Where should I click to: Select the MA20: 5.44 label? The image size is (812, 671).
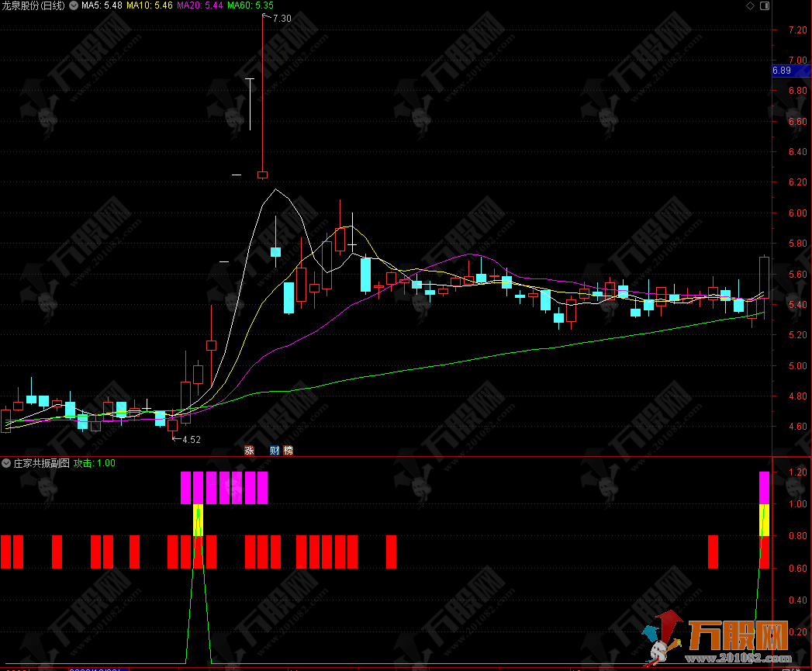(x=200, y=5)
